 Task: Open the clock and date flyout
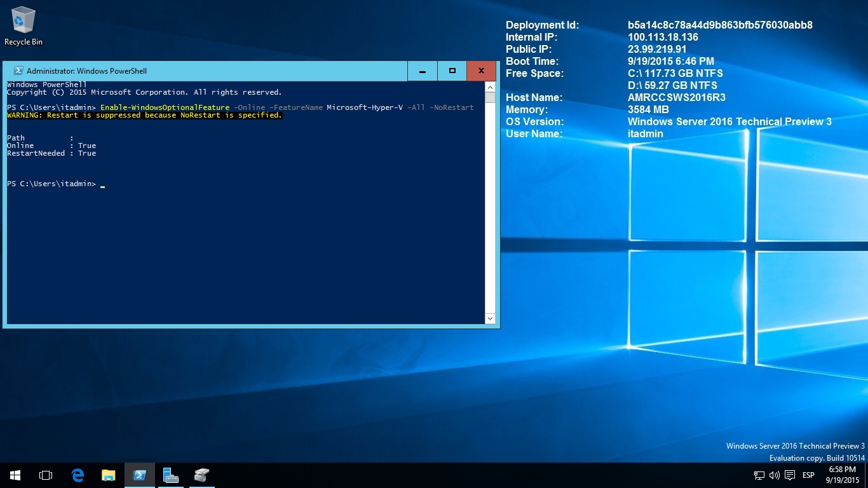(x=842, y=475)
